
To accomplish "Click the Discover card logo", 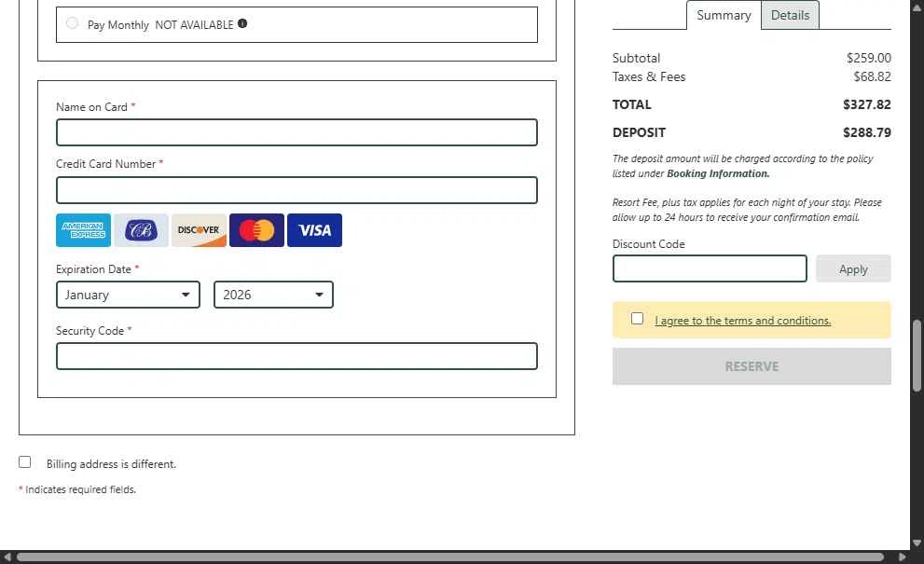I will pyautogui.click(x=199, y=230).
